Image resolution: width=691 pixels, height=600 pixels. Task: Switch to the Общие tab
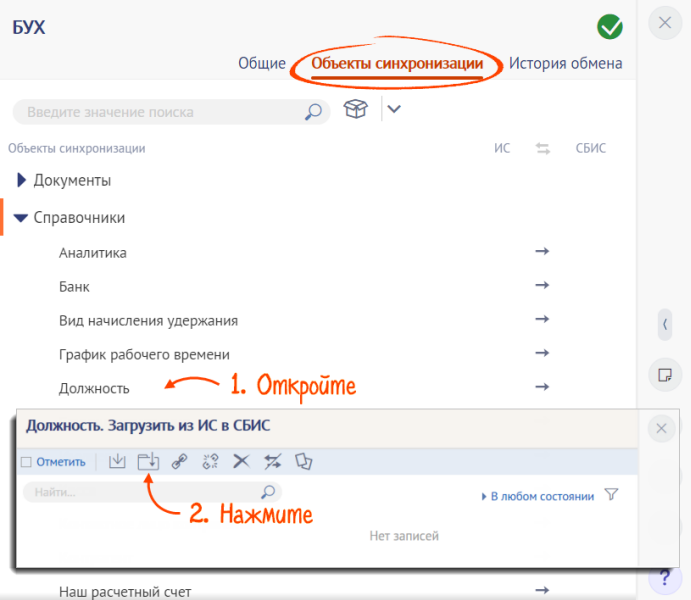coord(262,63)
